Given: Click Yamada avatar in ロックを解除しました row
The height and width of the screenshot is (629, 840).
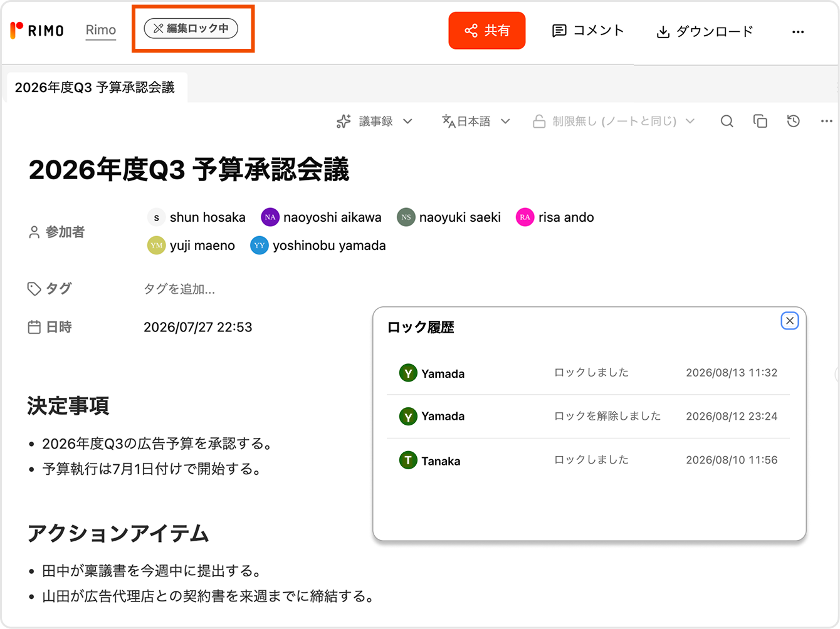Looking at the screenshot, I should pos(408,416).
